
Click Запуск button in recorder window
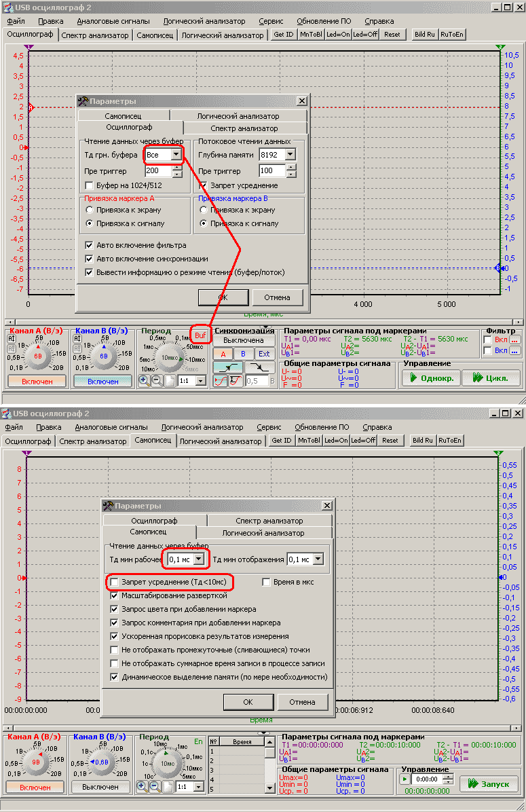point(489,784)
